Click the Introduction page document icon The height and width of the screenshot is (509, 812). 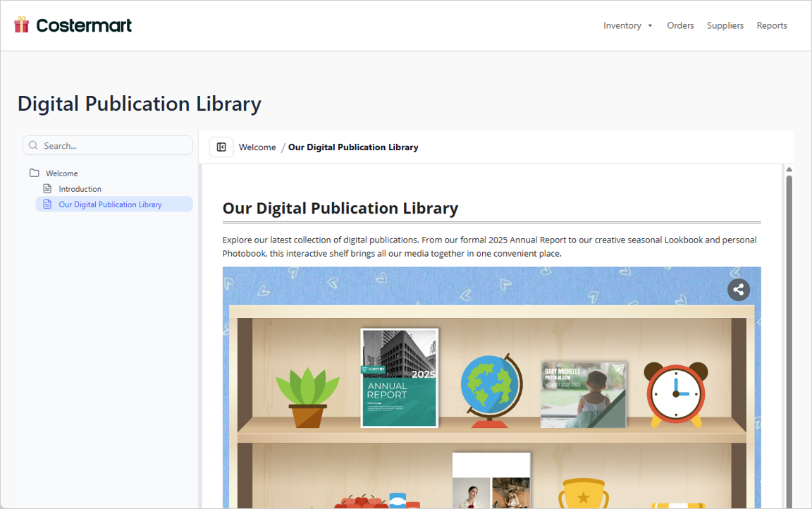click(48, 189)
